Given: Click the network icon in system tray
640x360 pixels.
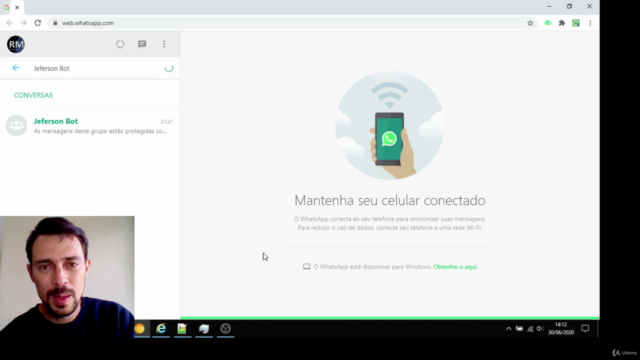Looking at the screenshot, I should coord(530,329).
